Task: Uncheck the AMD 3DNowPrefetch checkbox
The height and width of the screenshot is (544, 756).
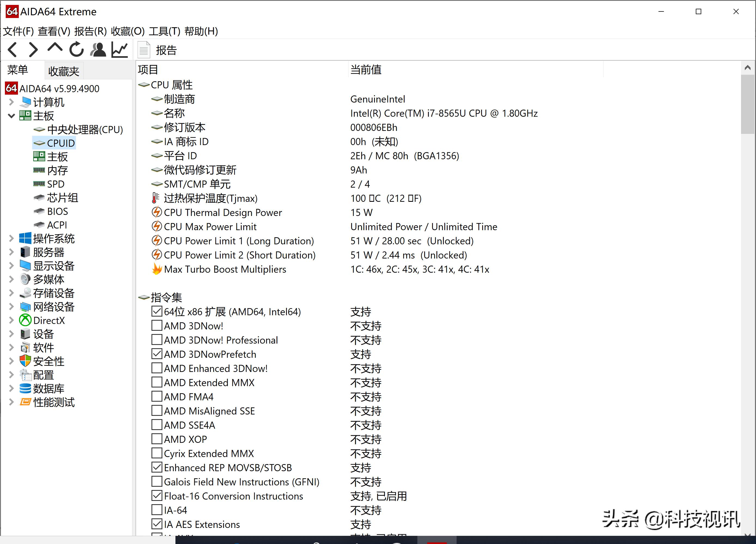Action: [x=156, y=354]
